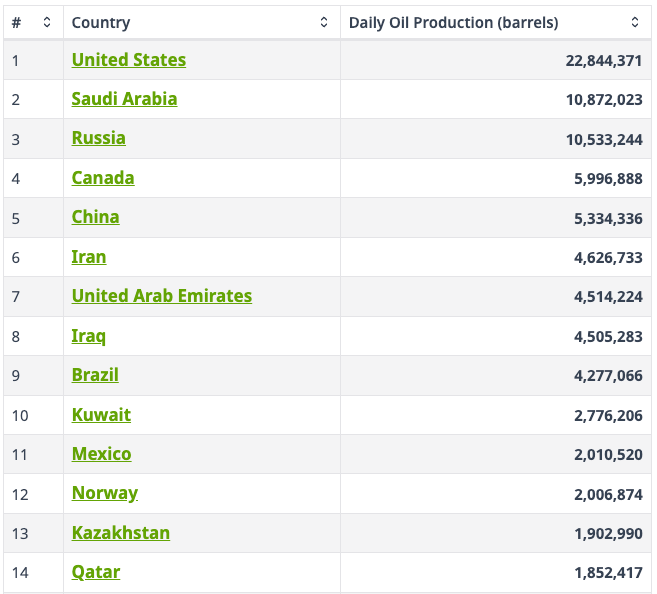Image resolution: width=657 pixels, height=594 pixels.
Task: Click rank number 1 in United States row
Action: (x=16, y=61)
